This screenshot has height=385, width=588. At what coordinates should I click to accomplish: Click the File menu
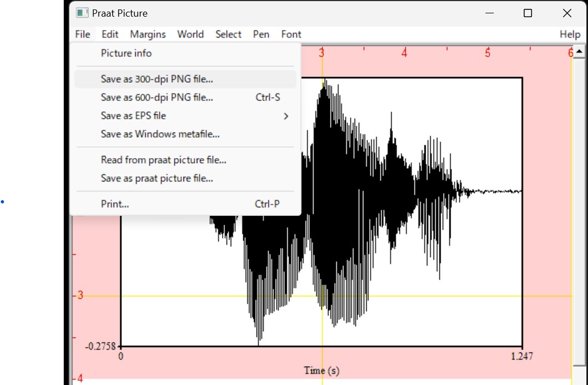coord(82,34)
